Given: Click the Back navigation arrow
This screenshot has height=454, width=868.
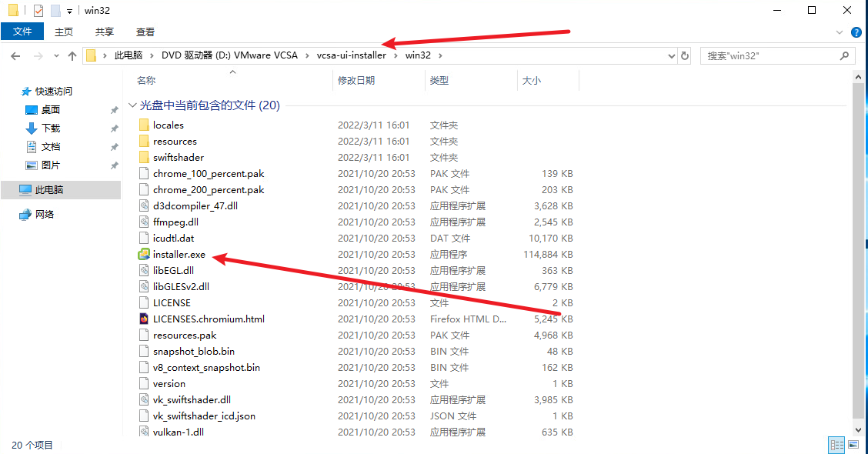Looking at the screenshot, I should [15, 56].
